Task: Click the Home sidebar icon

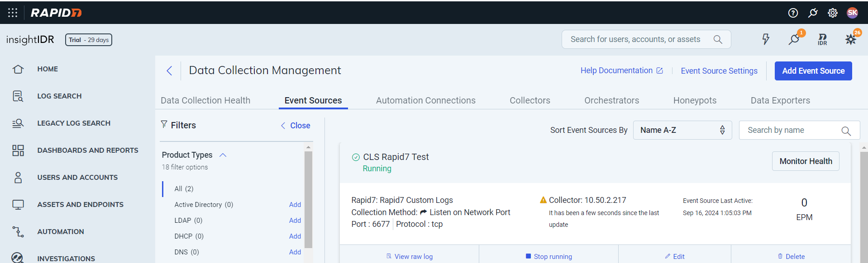Action: [x=18, y=69]
